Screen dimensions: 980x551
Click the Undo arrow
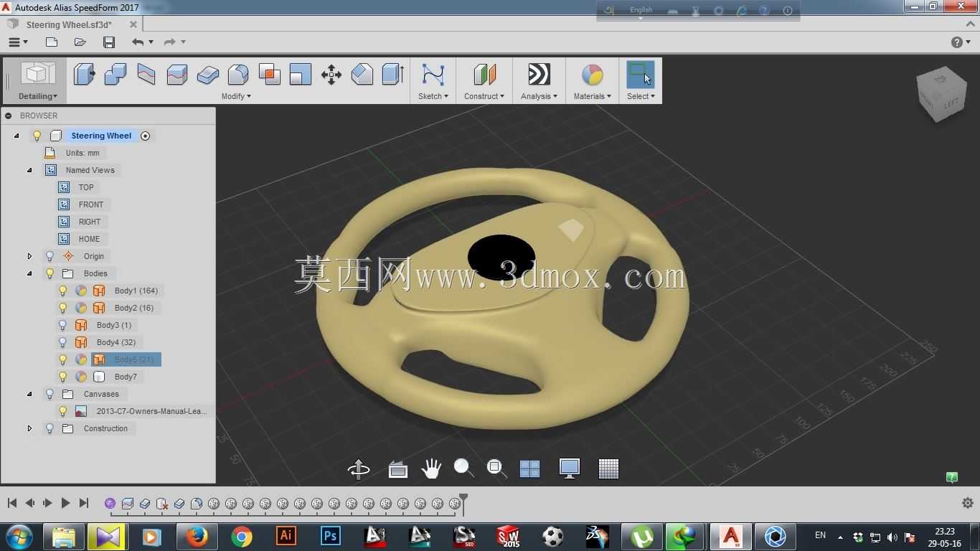click(x=138, y=42)
